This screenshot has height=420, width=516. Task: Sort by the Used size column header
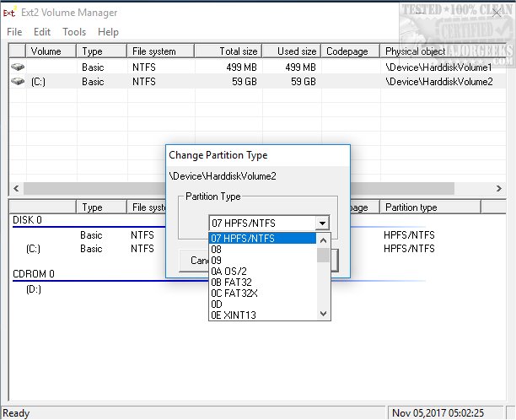pyautogui.click(x=291, y=51)
